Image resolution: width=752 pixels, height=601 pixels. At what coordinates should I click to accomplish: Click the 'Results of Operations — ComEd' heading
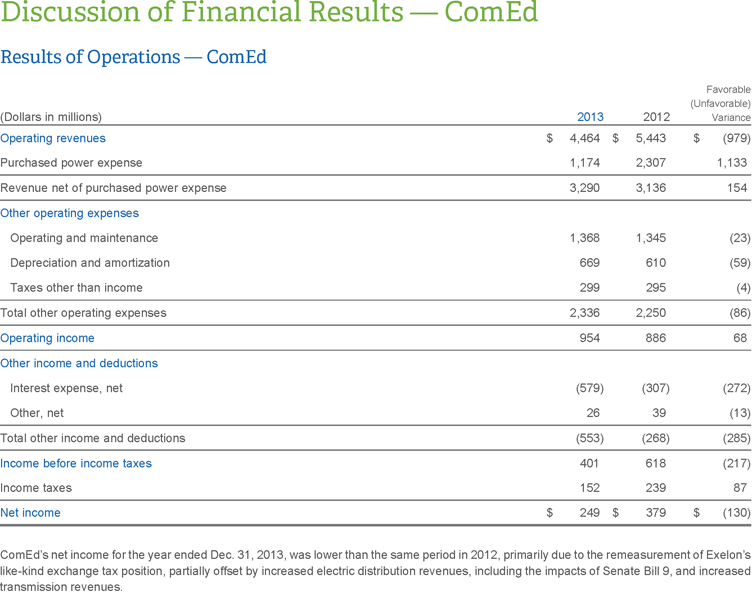(x=133, y=57)
